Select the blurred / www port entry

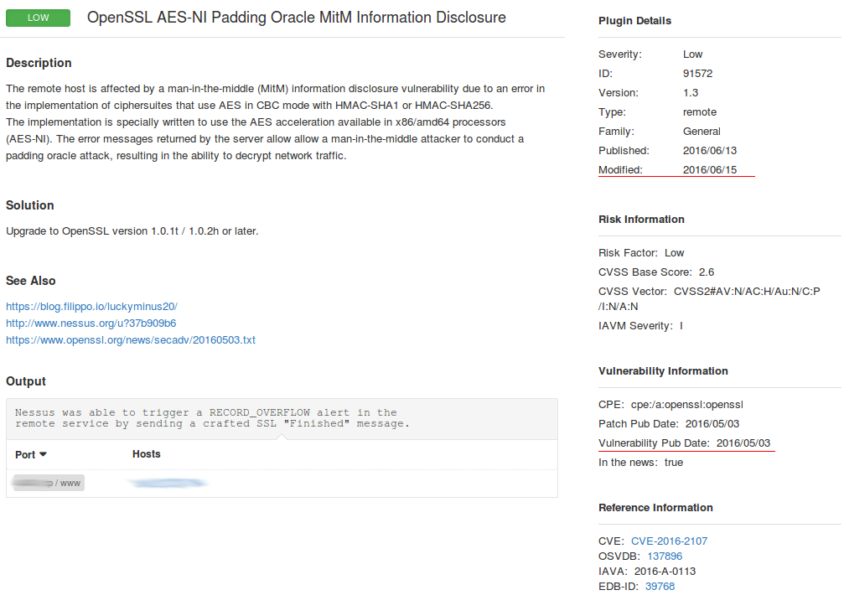[49, 483]
